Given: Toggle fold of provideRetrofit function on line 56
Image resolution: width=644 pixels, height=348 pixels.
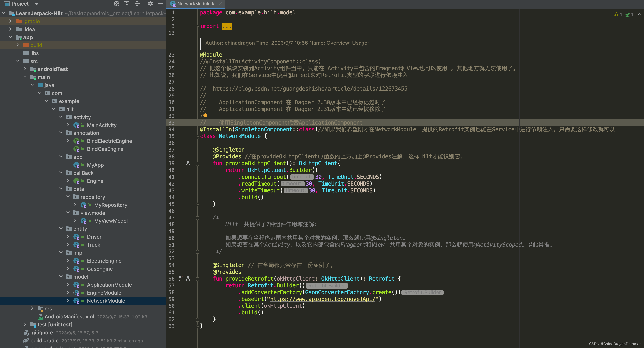Looking at the screenshot, I should pos(197,279).
